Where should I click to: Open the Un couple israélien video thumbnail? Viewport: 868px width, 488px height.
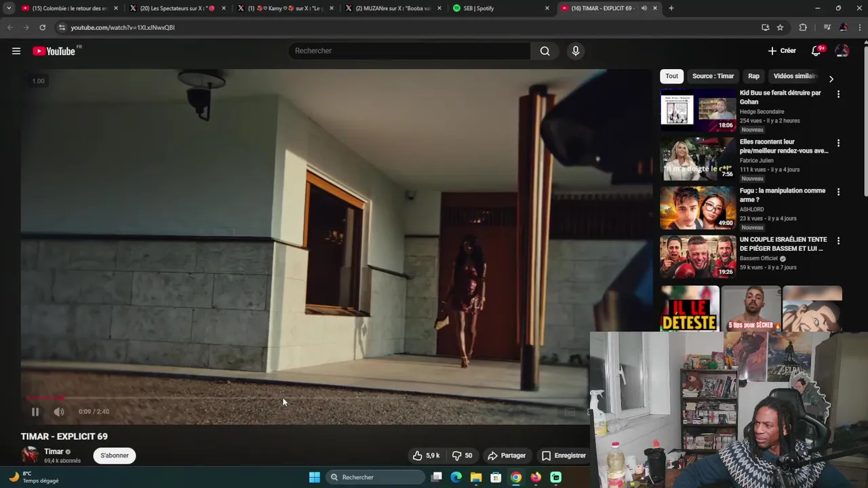(698, 256)
